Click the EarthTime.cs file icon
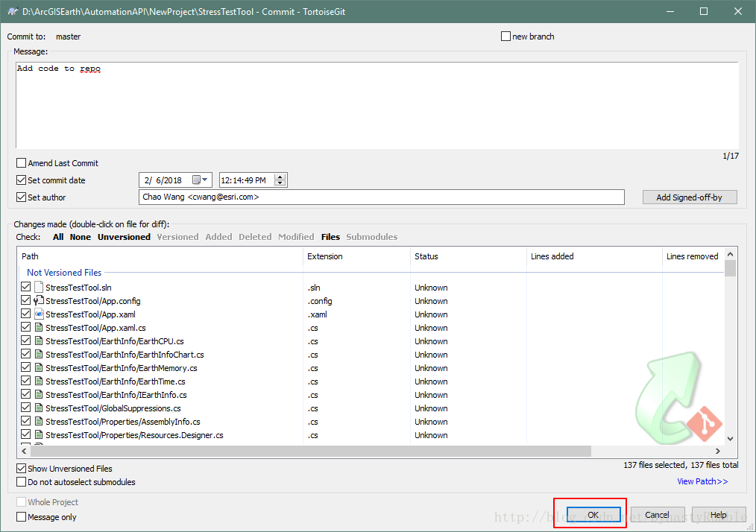 point(39,381)
